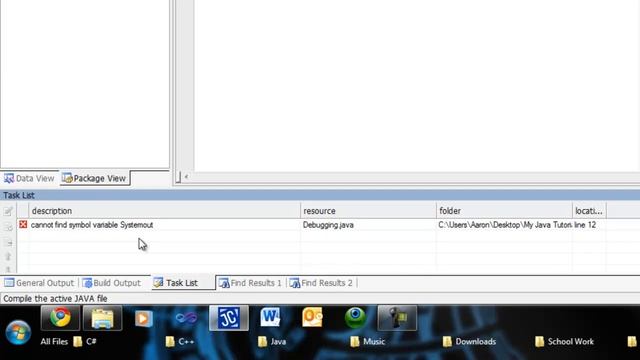Screen dimensions: 640x360
Task: Open Windows Explorer from the taskbar
Action: click(x=102, y=318)
